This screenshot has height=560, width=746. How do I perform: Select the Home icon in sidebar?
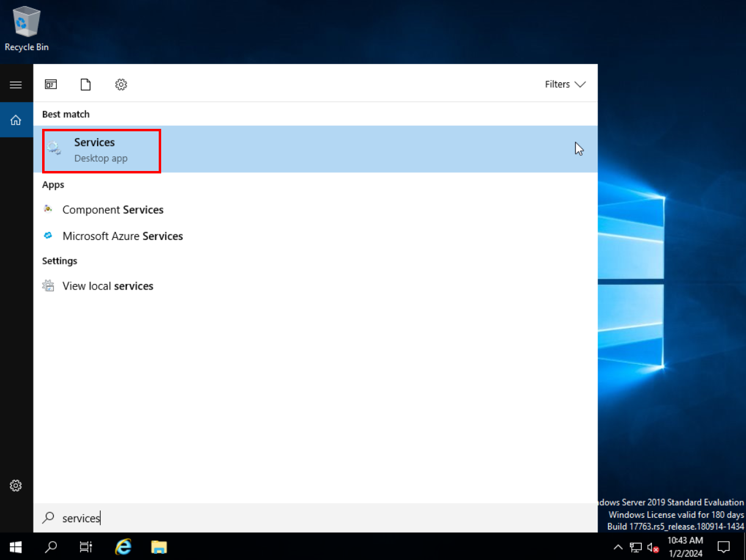tap(16, 120)
